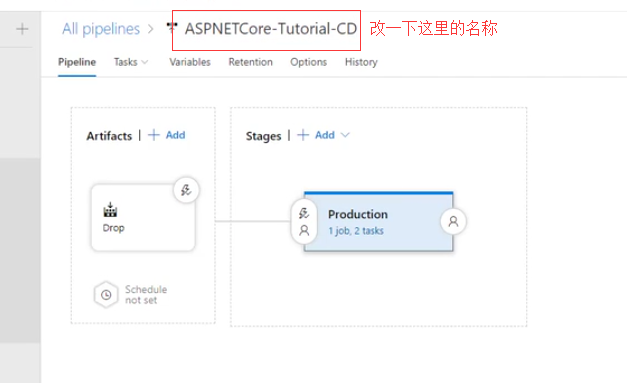Click the plus icon in the left sidebar
This screenshot has width=627, height=383.
pos(22,29)
